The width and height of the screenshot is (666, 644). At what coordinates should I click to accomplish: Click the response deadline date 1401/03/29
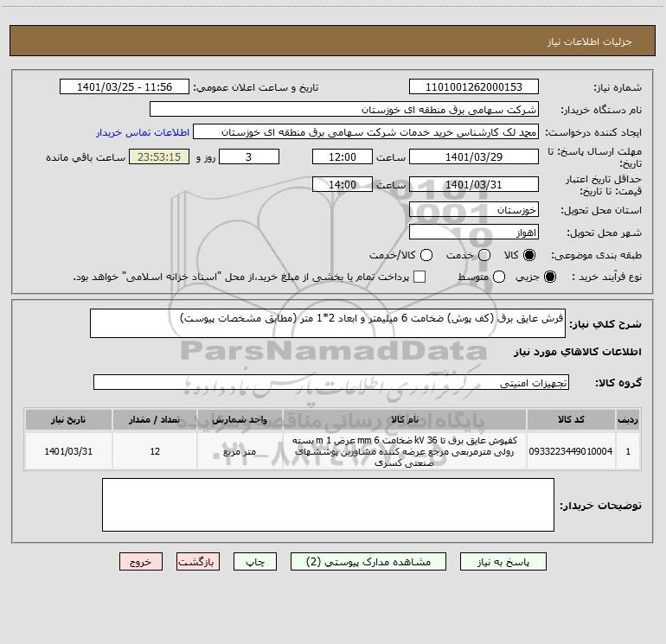(x=474, y=156)
